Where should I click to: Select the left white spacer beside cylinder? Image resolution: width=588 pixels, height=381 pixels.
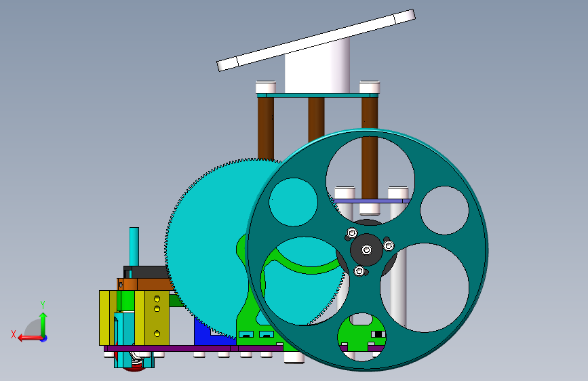(x=266, y=87)
